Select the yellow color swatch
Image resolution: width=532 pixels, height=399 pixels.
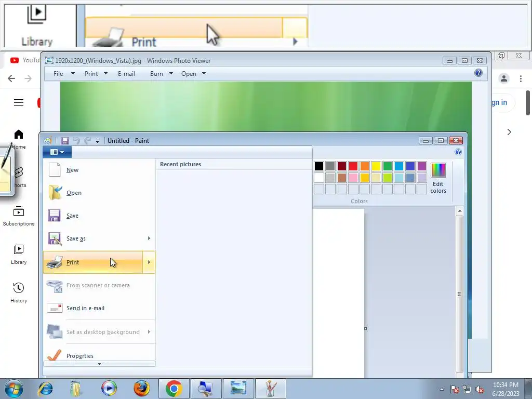coord(376,166)
